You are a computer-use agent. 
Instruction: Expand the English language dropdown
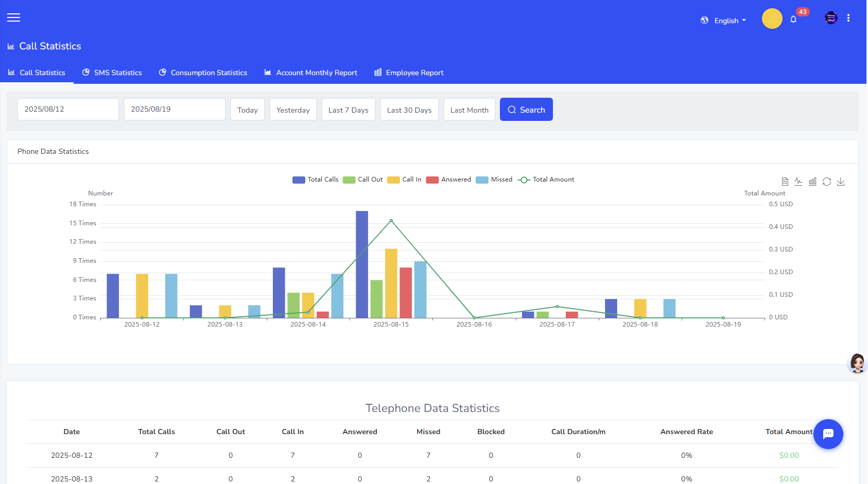tap(723, 21)
